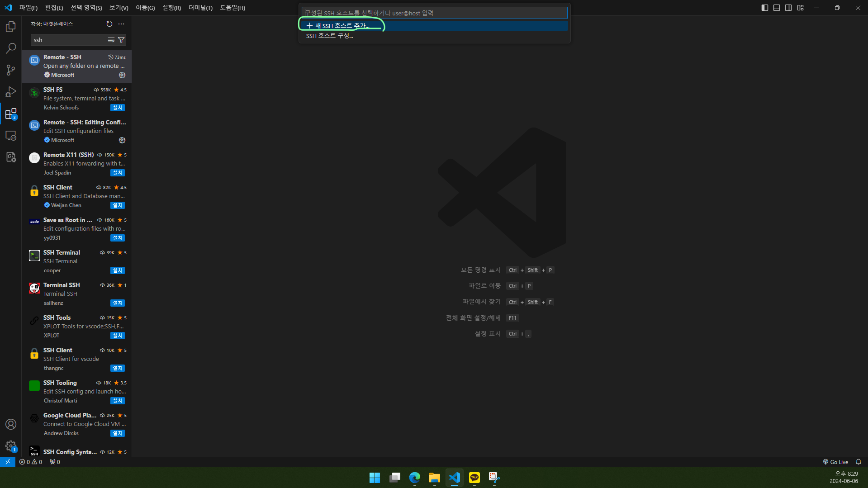Install the SSH FS extension

point(118,108)
